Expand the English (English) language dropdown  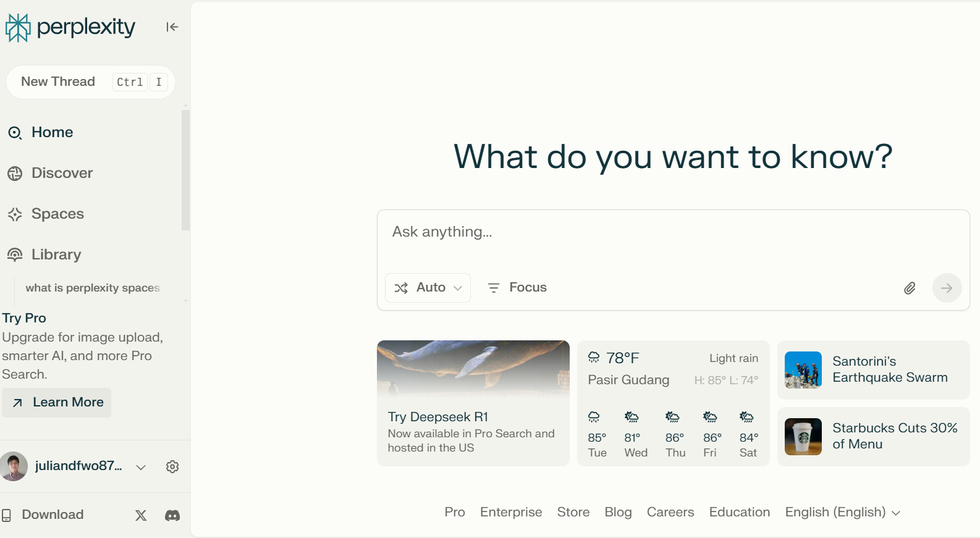click(x=843, y=512)
